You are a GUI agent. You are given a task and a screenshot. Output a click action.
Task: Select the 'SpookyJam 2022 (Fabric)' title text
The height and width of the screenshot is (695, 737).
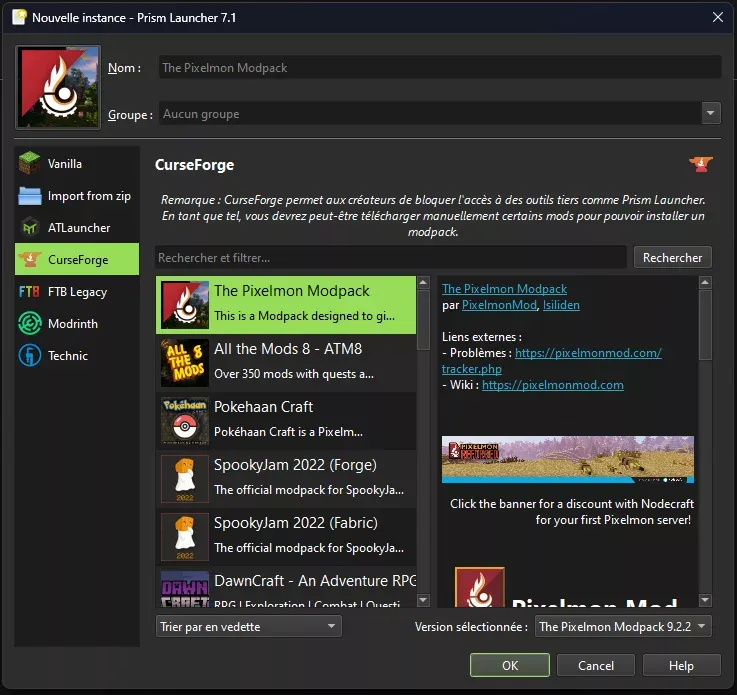click(296, 523)
